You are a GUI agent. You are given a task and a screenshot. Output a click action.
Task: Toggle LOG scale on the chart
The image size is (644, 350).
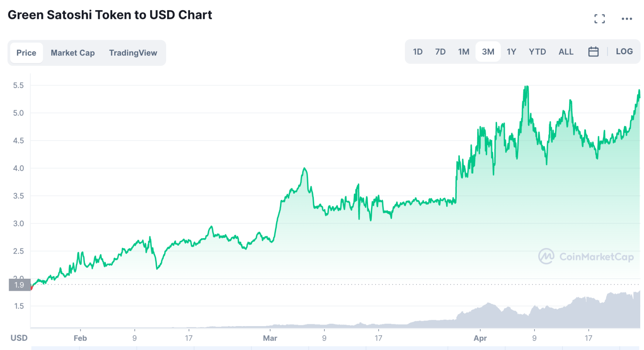[624, 52]
